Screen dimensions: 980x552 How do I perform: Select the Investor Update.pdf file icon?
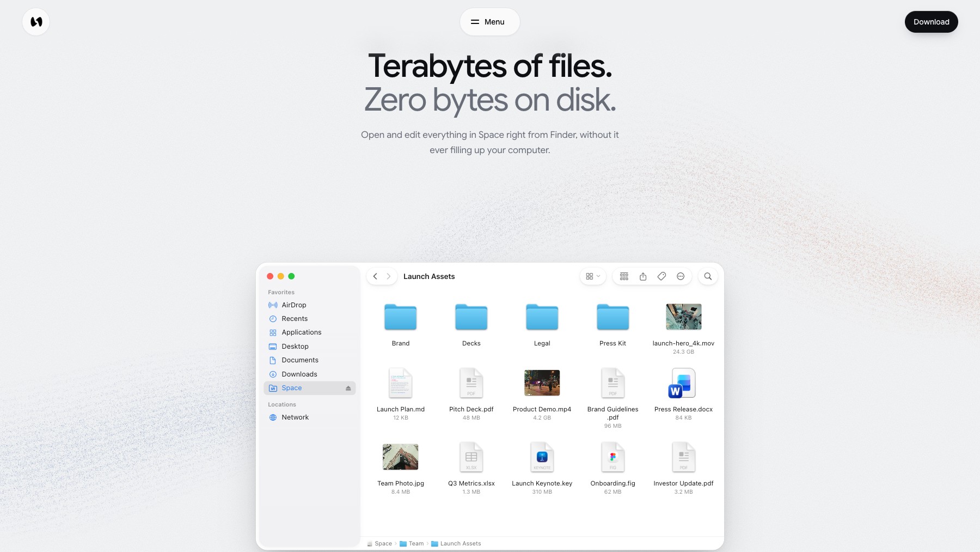tap(684, 457)
